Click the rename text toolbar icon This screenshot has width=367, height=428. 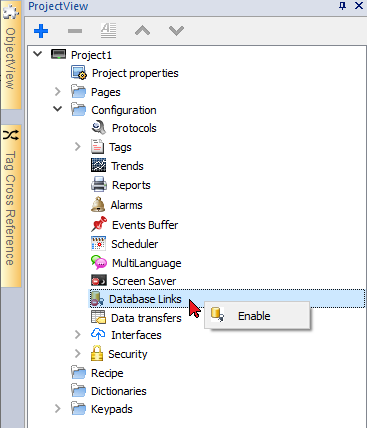coord(109,30)
